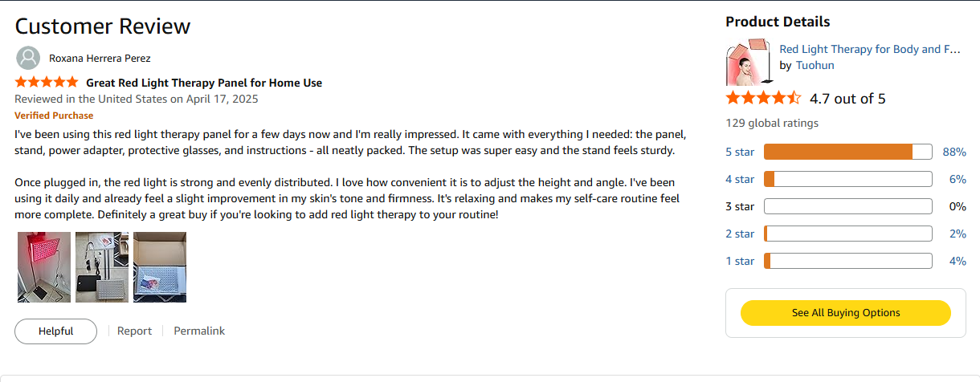980x382 pixels.
Task: Click See All Buying Options button
Action: click(x=846, y=313)
